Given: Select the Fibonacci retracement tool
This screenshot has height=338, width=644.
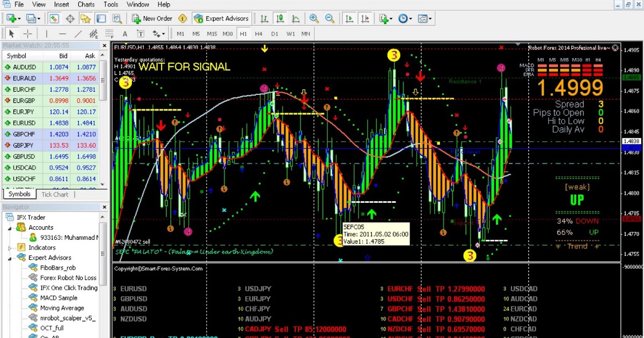Looking at the screenshot, I should [x=109, y=34].
